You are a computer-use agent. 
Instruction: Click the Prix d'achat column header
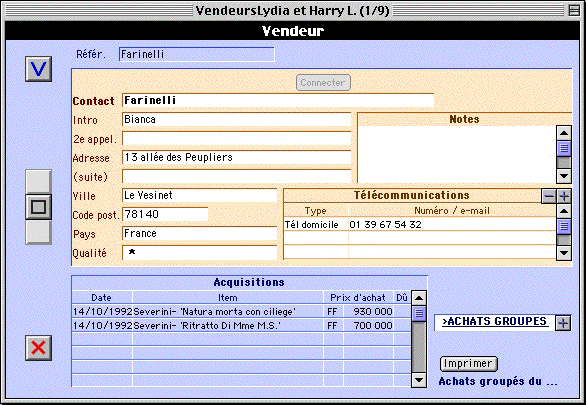pos(358,298)
